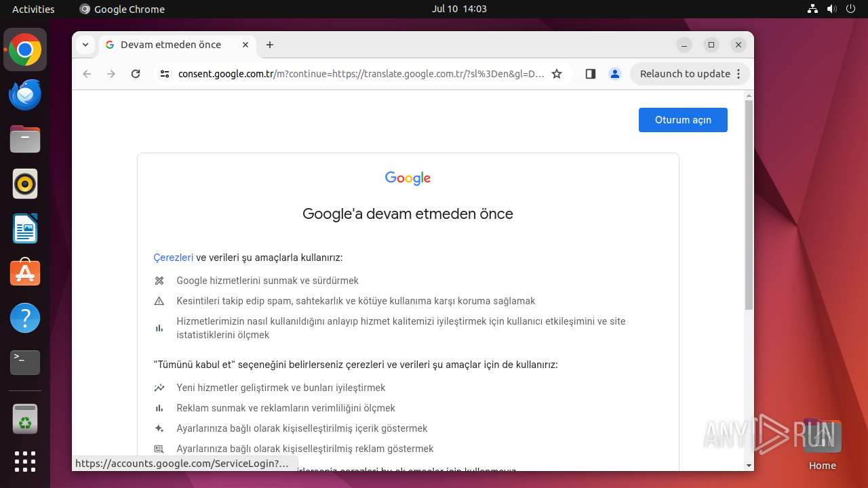Viewport: 868px width, 488px height.
Task: Launch Thunderbird mail from the dock
Action: (25, 95)
